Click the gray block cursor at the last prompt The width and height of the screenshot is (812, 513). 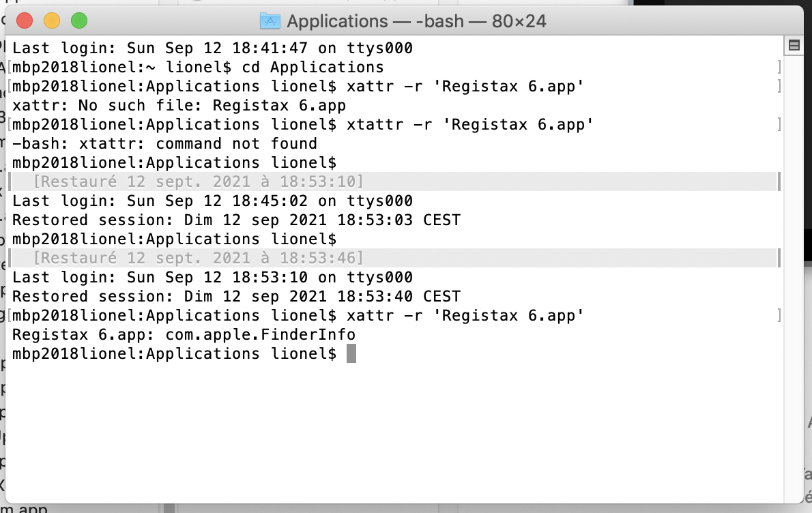pos(351,353)
